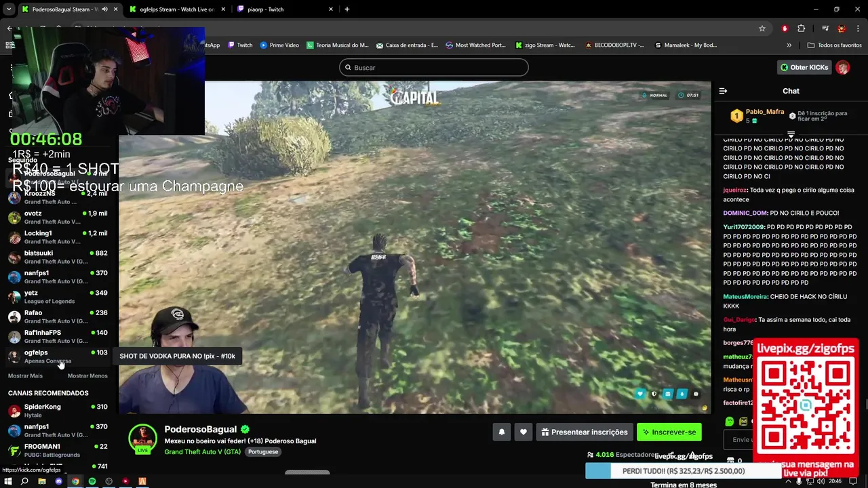Expand list with Mostrar Mais
868x488 pixels.
point(25,375)
